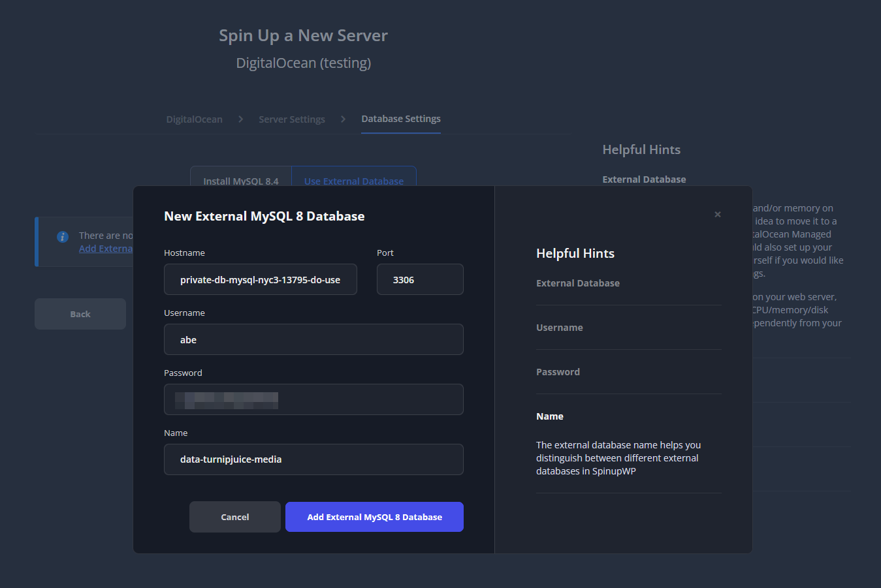Click the blue info icon in notice
Viewport: 881px width, 588px height.
[63, 237]
